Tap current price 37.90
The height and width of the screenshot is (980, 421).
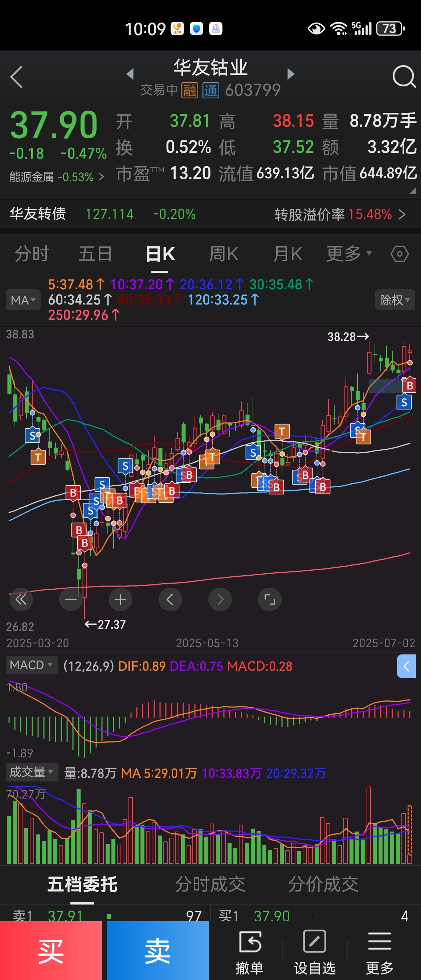pos(54,125)
